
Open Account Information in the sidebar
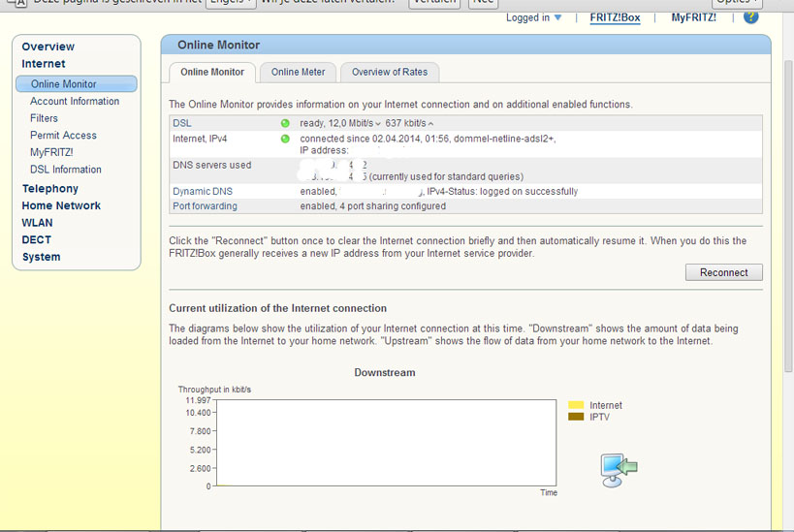pyautogui.click(x=75, y=101)
